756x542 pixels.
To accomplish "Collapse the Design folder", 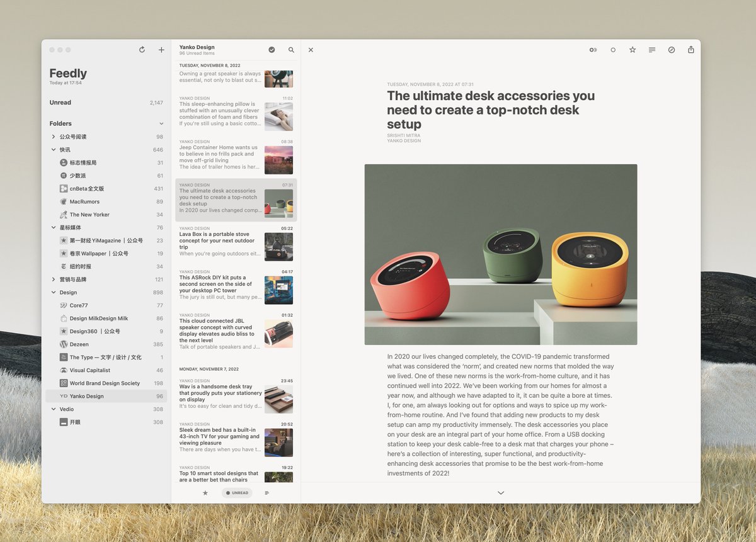I will pyautogui.click(x=54, y=293).
